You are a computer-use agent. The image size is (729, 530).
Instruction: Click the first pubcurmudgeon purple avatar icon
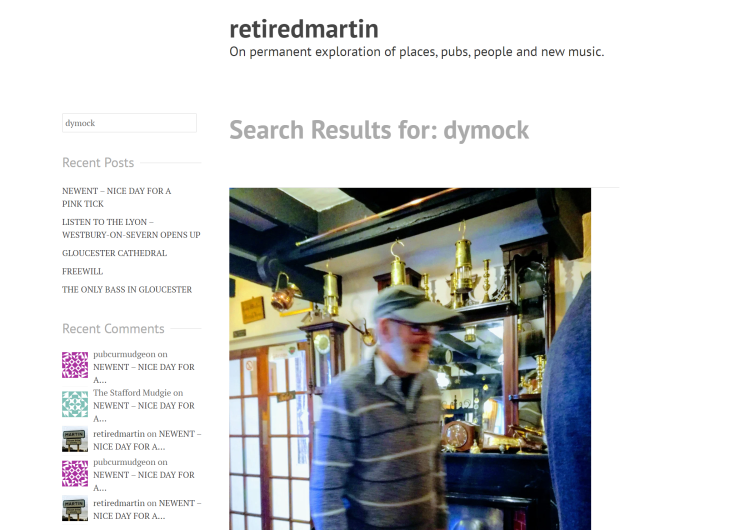[x=75, y=364]
